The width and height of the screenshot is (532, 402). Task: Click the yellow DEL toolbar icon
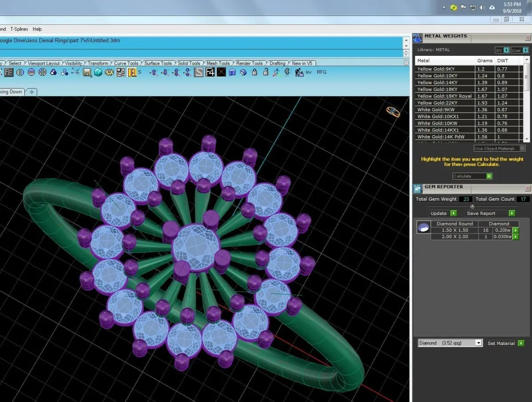click(x=132, y=72)
